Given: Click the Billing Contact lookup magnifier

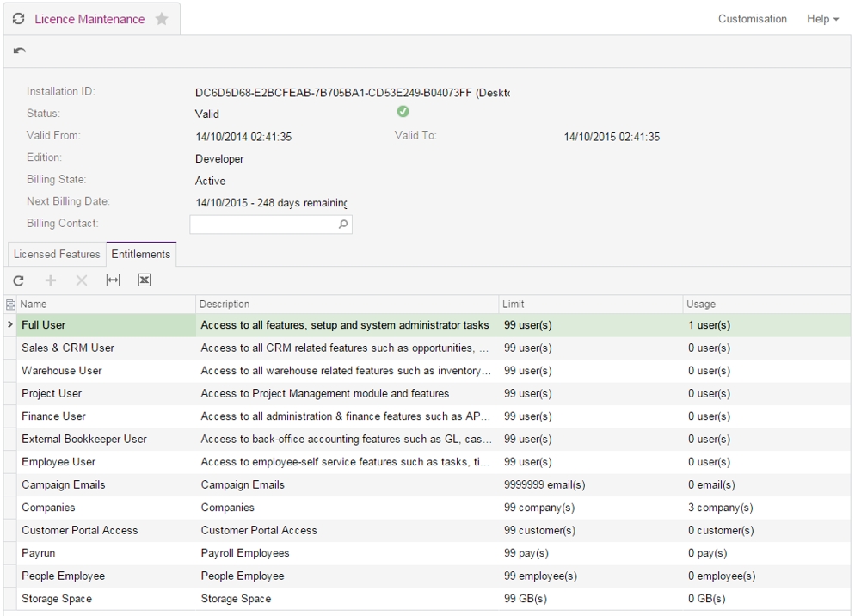Looking at the screenshot, I should tap(342, 225).
